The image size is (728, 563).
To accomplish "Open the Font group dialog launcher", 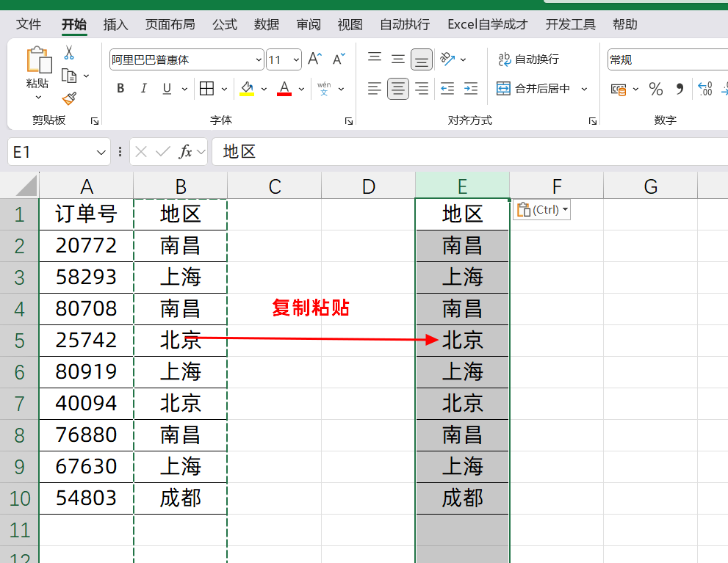I will click(349, 121).
